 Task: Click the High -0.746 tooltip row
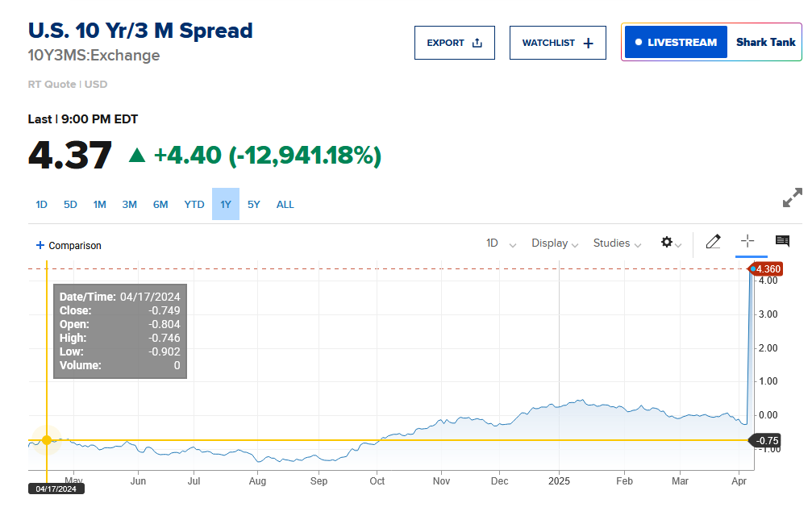coord(119,338)
